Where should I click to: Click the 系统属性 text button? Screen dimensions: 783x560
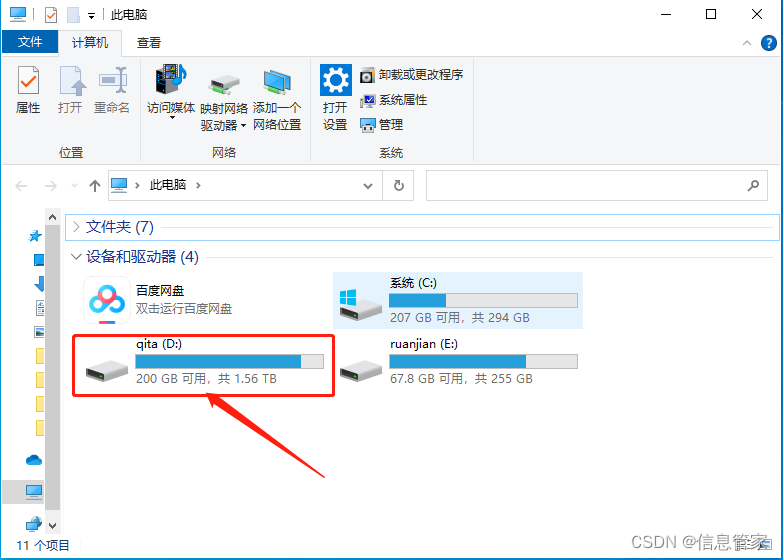(x=402, y=100)
